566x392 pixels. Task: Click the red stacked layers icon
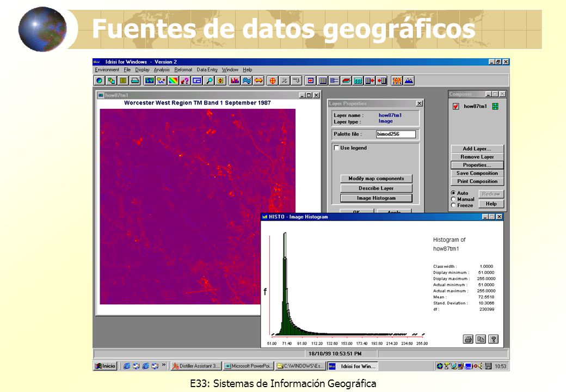coord(346,81)
